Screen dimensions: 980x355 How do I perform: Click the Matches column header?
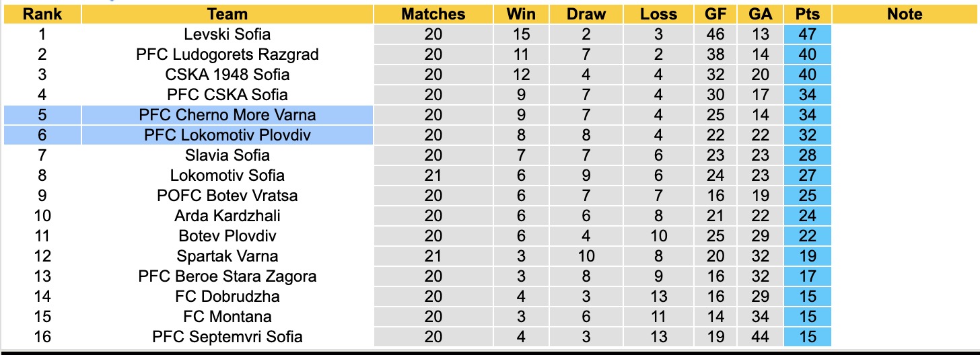point(433,14)
